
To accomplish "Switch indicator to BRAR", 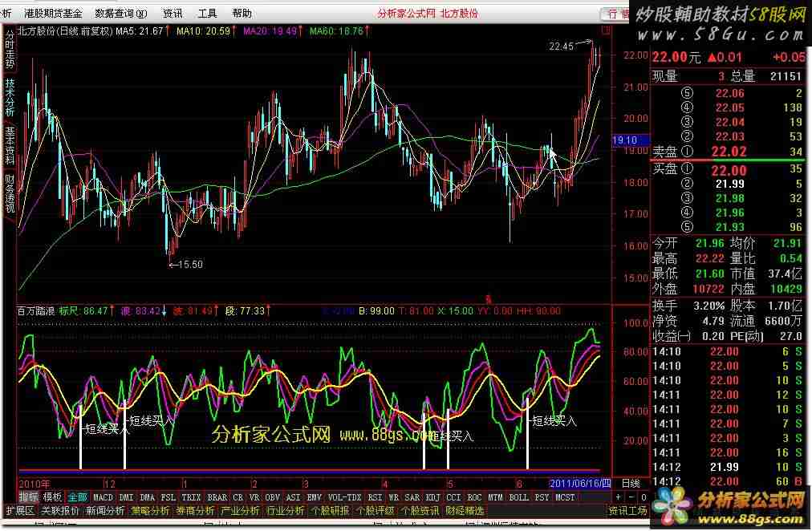I will [217, 497].
